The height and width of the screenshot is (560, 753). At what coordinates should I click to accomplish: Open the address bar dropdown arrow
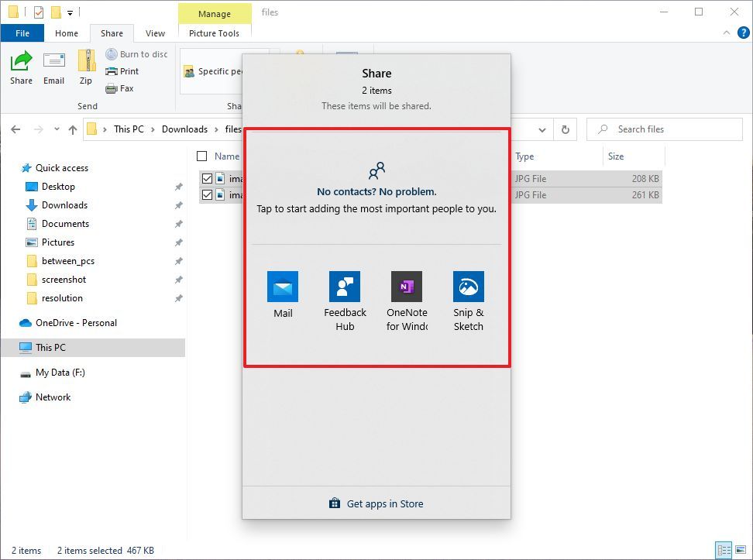(542, 129)
